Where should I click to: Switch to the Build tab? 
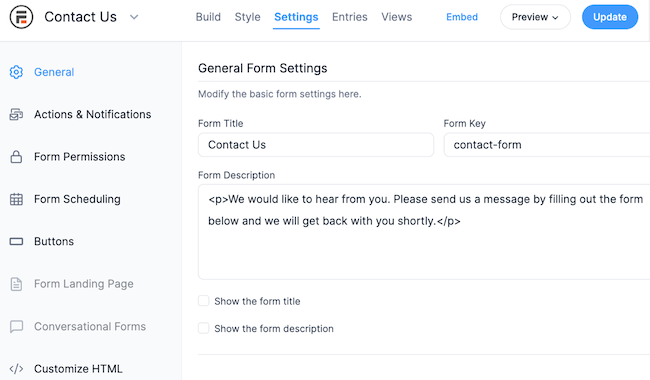[x=208, y=17]
